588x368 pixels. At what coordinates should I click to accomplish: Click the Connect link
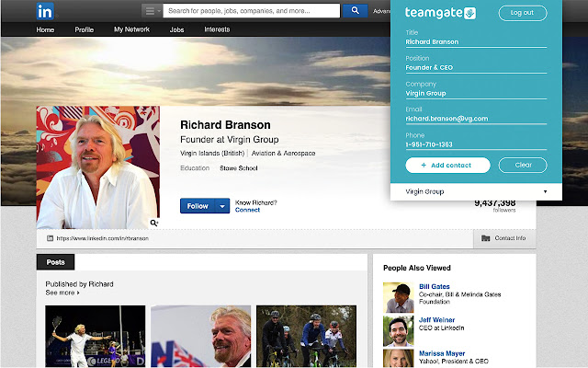coord(247,210)
